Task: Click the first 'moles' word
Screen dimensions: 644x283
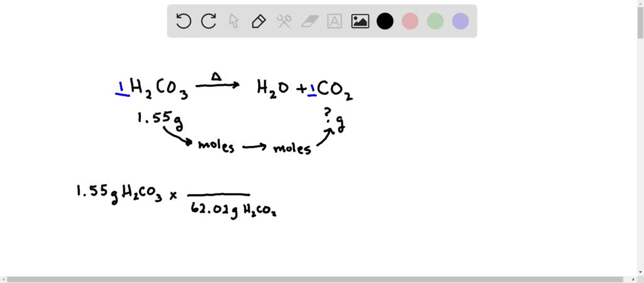Action: coord(216,146)
